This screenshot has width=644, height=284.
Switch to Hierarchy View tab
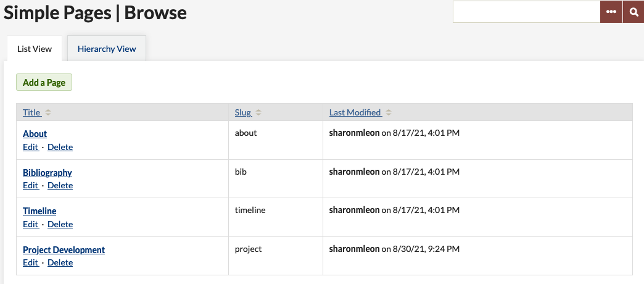click(107, 49)
